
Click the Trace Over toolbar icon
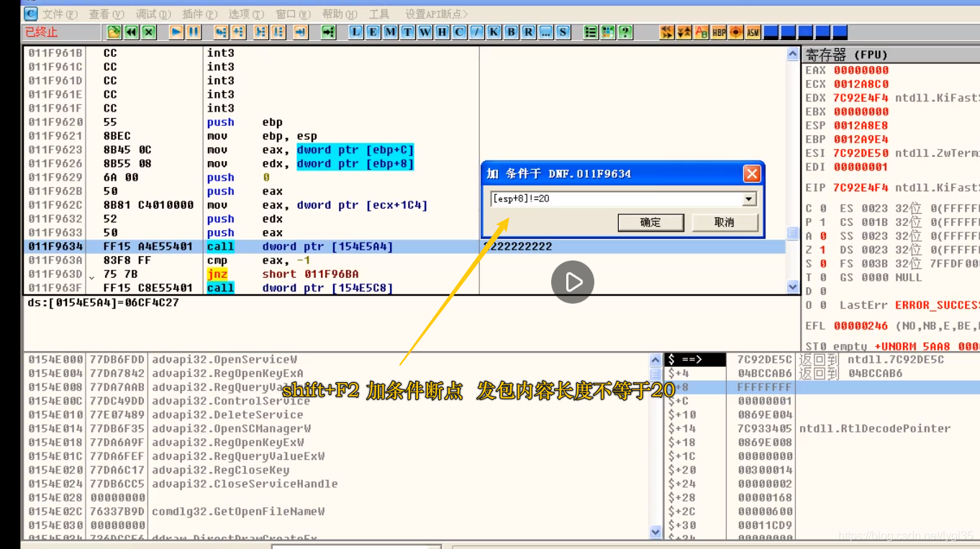click(278, 32)
